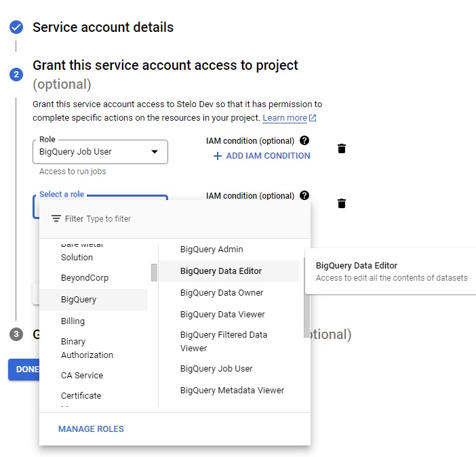Click the step 2 number badge
The height and width of the screenshot is (457, 476).
[x=16, y=75]
